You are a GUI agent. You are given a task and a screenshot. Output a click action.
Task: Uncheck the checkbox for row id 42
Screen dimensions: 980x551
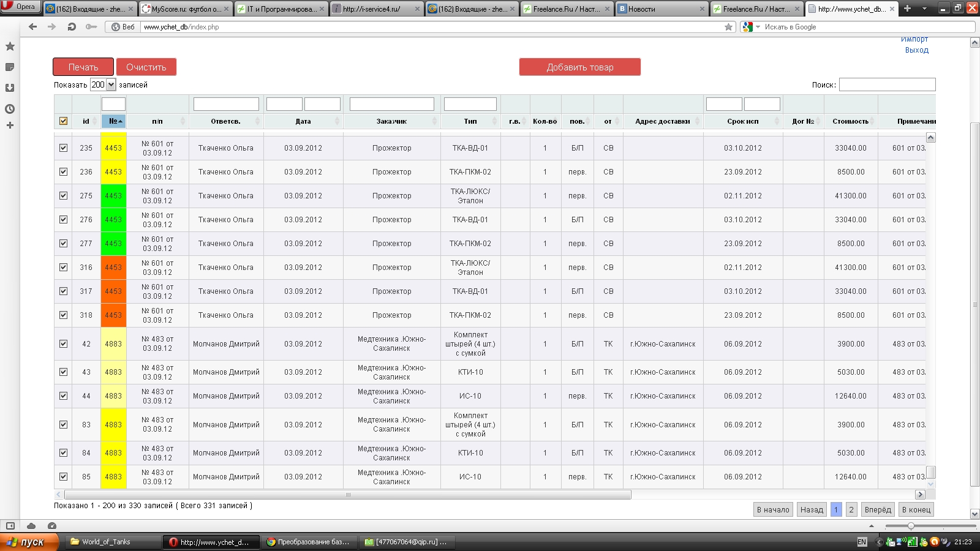(x=63, y=343)
